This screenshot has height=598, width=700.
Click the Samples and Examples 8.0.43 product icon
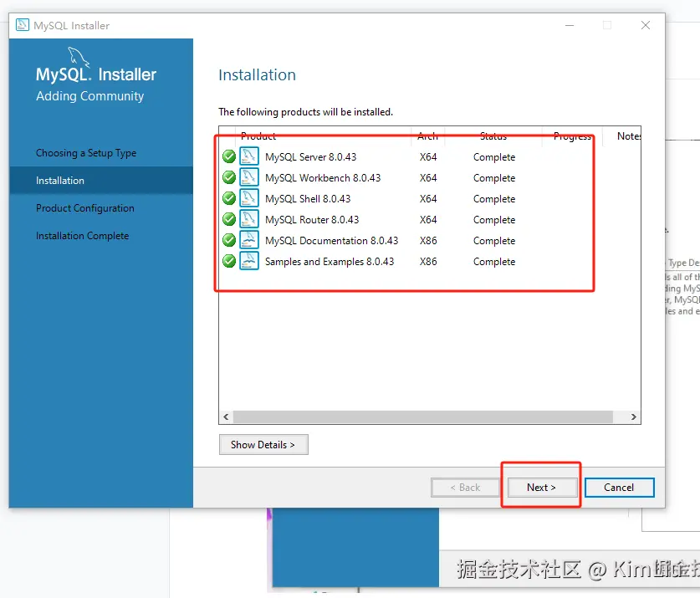(249, 261)
